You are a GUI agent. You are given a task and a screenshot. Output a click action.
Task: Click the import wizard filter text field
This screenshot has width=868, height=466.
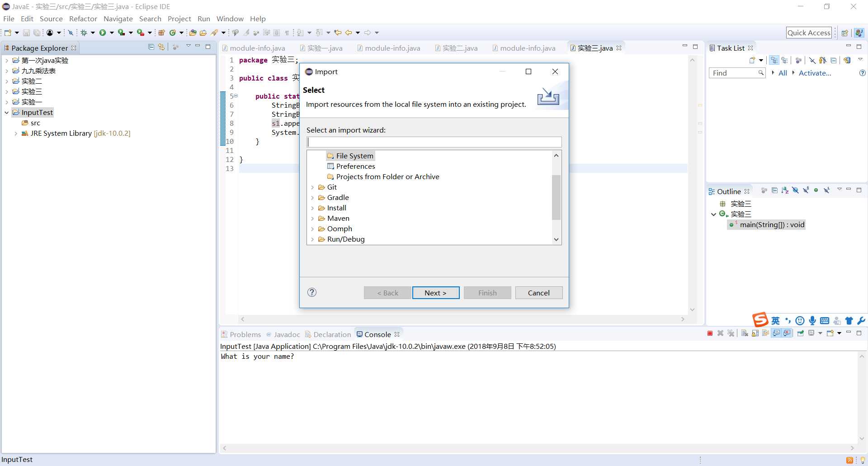[x=434, y=142]
